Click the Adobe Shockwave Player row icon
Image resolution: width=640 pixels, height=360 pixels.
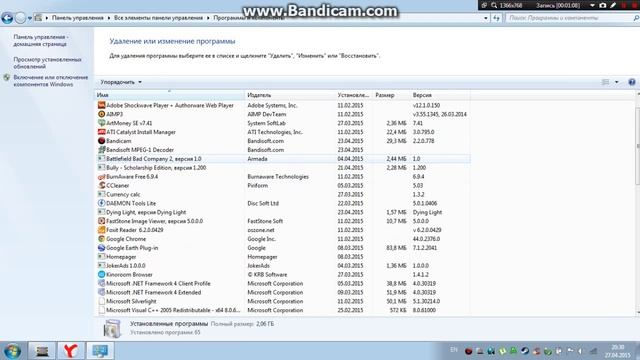102,105
